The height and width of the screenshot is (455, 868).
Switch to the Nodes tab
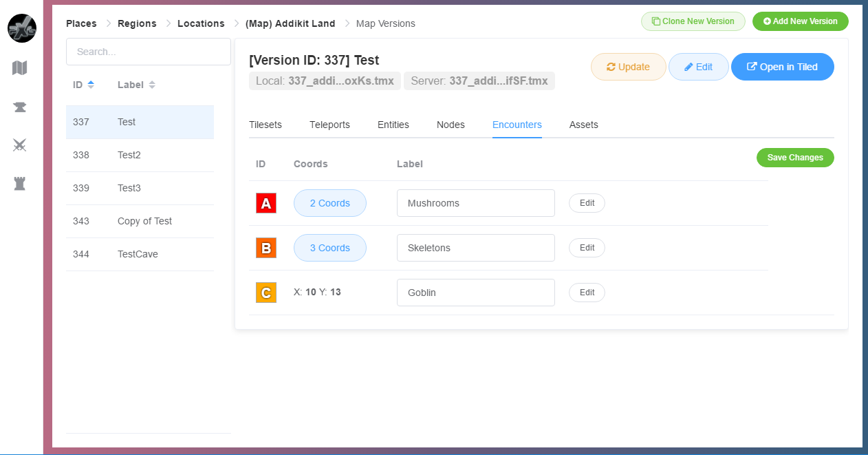pyautogui.click(x=451, y=125)
